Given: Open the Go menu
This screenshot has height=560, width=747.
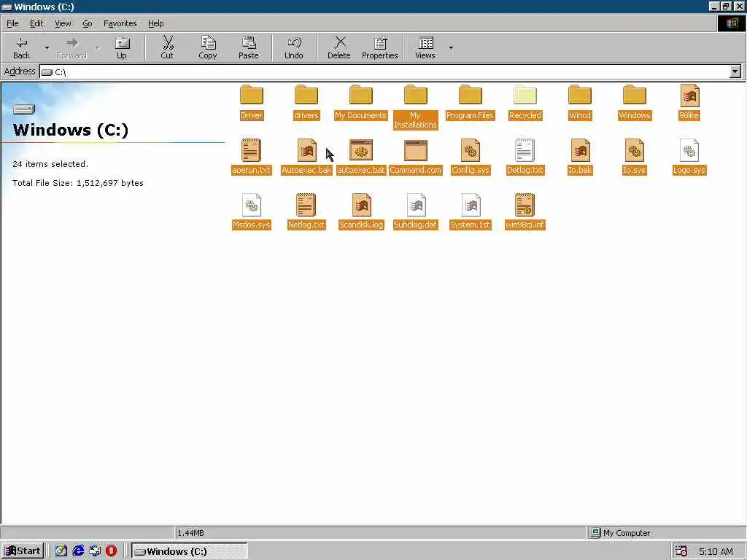Looking at the screenshot, I should tap(88, 23).
